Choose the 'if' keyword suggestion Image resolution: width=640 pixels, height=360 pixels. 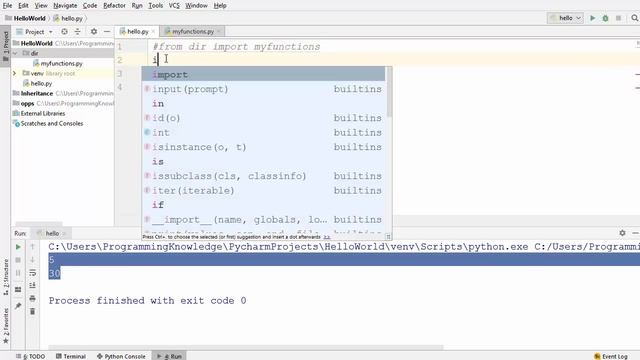coord(263,205)
